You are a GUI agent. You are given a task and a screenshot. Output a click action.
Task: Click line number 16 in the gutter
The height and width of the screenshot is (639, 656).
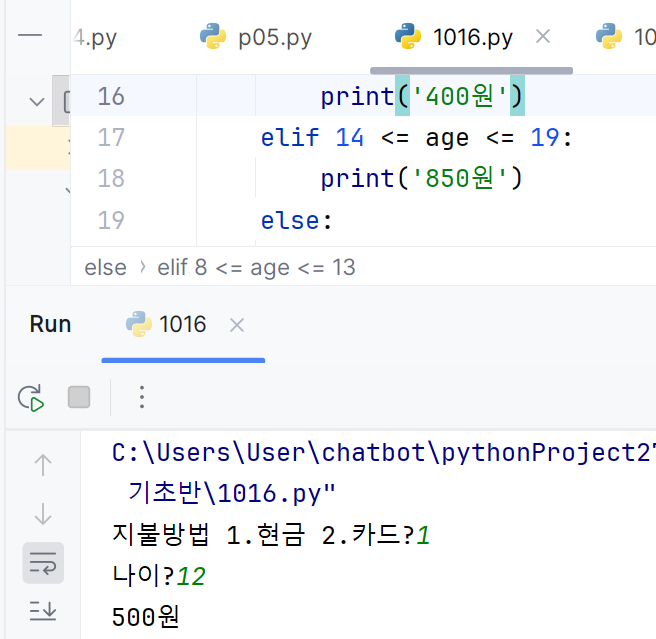(x=111, y=96)
